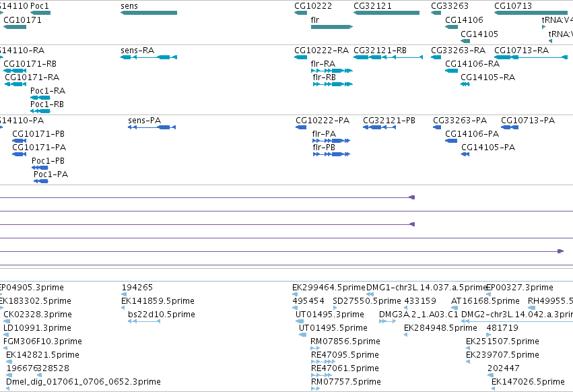Click EST EK142821.5prime

click(42, 355)
